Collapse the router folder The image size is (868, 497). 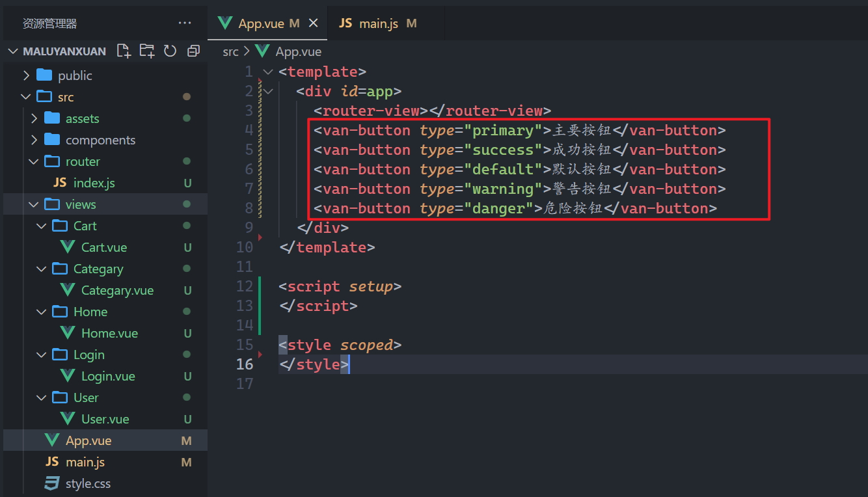pyautogui.click(x=34, y=161)
